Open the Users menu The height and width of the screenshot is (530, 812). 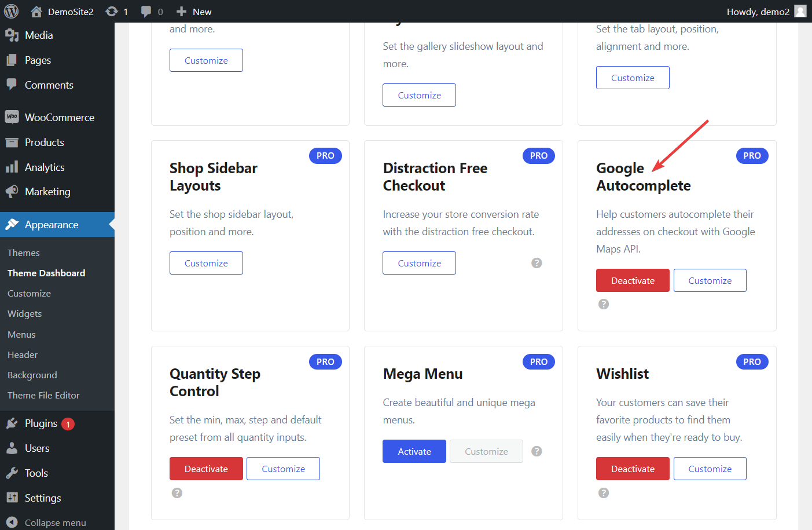[37, 448]
